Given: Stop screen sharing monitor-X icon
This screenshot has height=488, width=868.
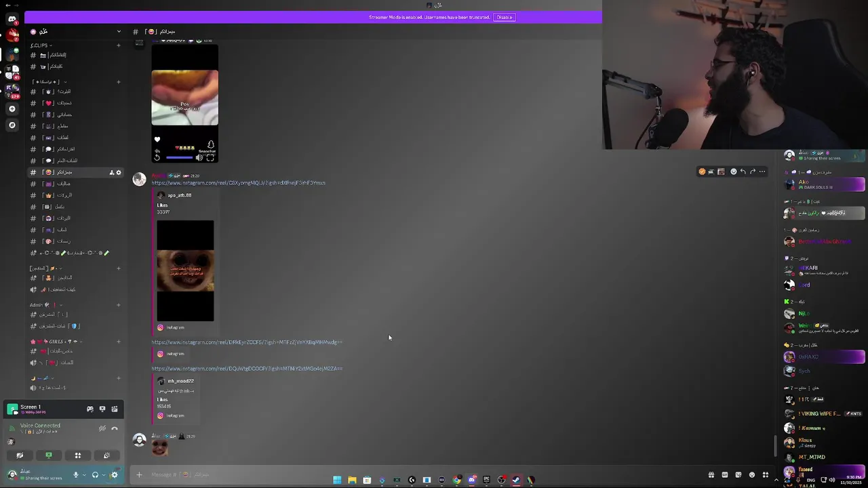Looking at the screenshot, I should [102, 409].
